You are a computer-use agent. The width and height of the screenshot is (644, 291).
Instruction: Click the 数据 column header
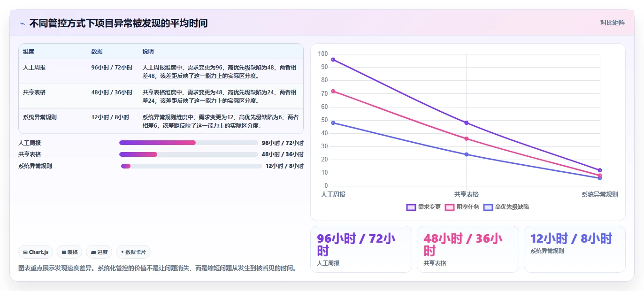tap(97, 52)
